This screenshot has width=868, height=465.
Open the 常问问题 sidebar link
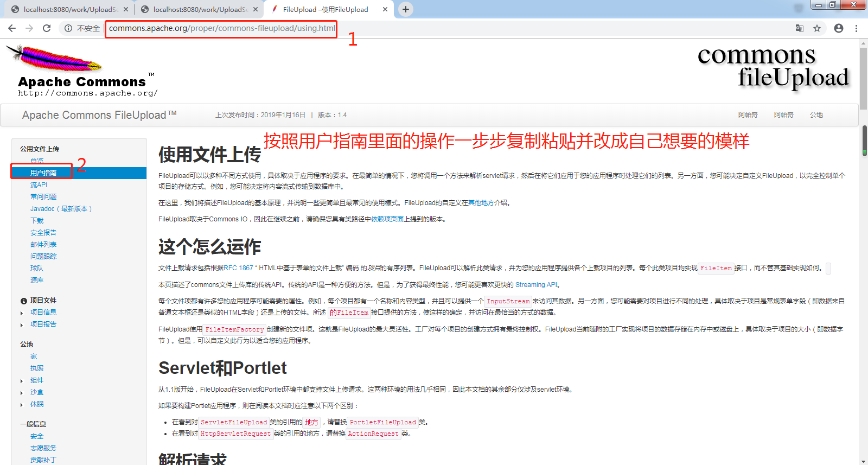pos(43,197)
